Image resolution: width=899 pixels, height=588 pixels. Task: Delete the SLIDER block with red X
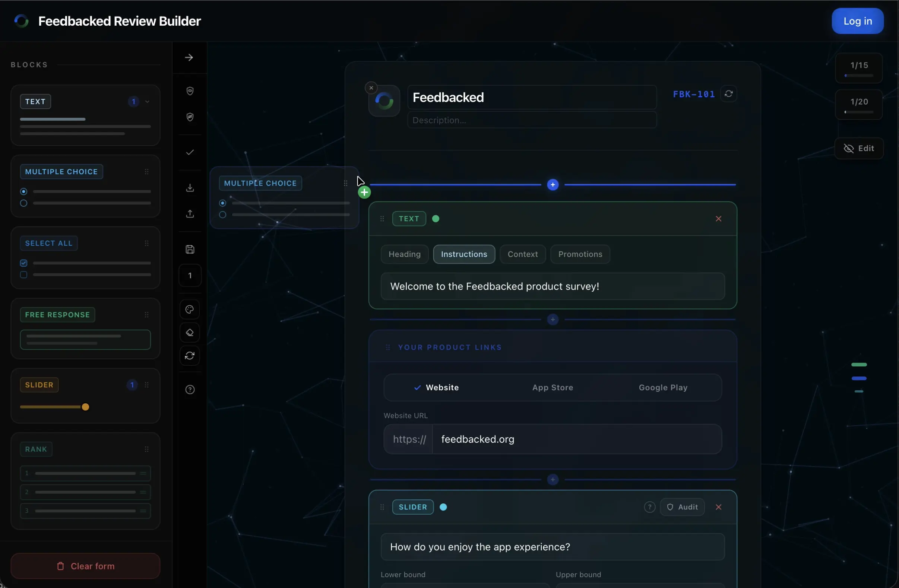[x=718, y=507]
